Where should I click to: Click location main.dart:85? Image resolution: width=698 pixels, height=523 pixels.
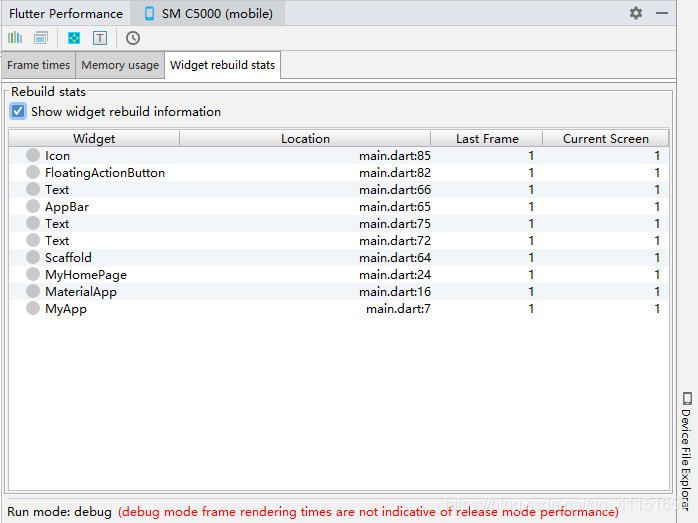(395, 156)
